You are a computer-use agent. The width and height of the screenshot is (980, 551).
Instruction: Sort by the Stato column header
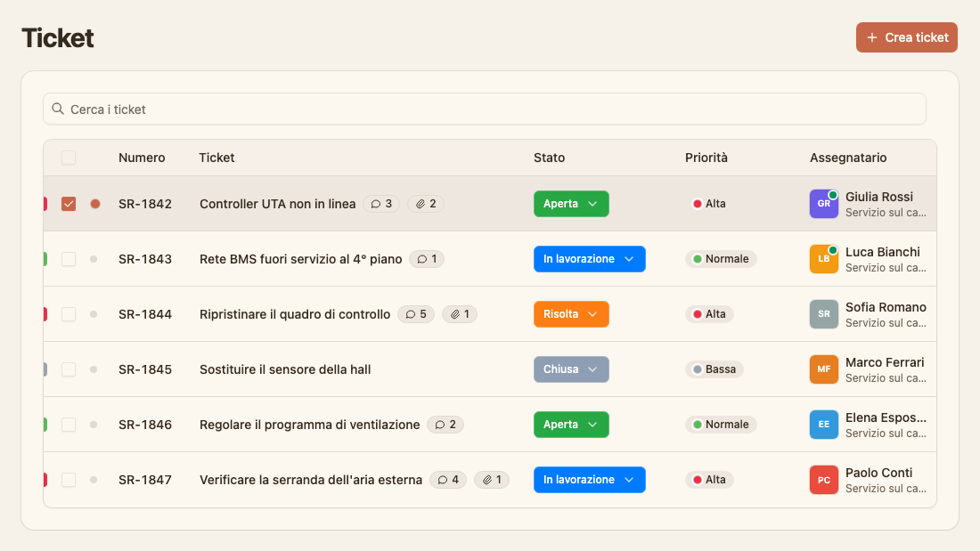coord(550,158)
